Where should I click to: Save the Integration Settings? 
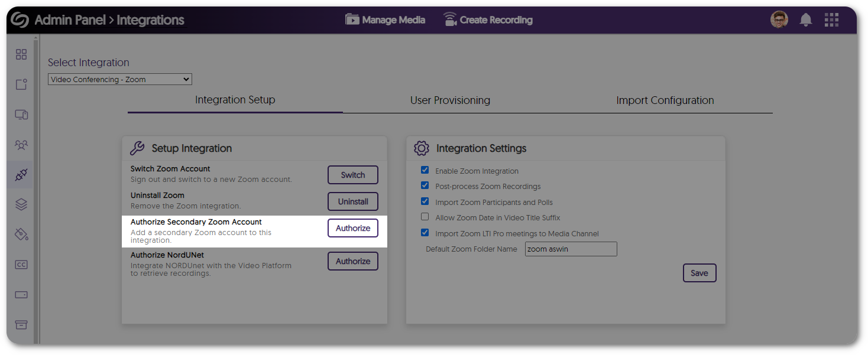[699, 272]
